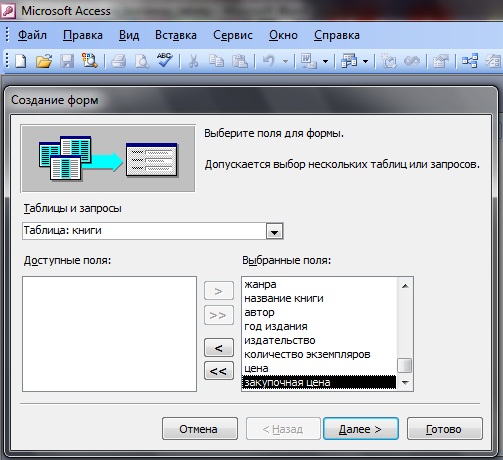Open the Undo dropdown arrow
The height and width of the screenshot is (460, 503).
click(x=285, y=61)
